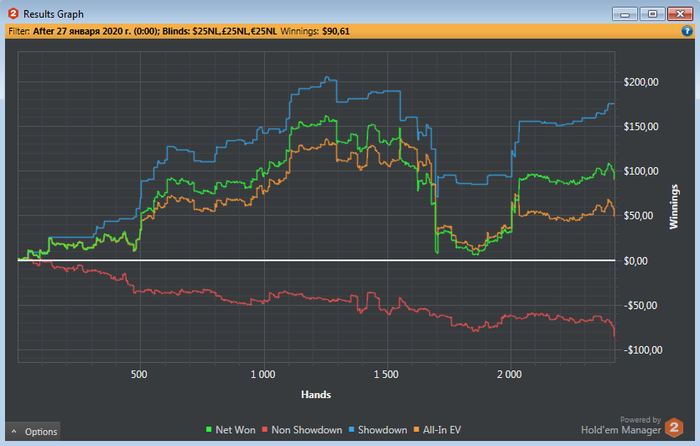Toggle the All-In EV legend entry
Viewport: 700px width, 446px height.
click(437, 430)
